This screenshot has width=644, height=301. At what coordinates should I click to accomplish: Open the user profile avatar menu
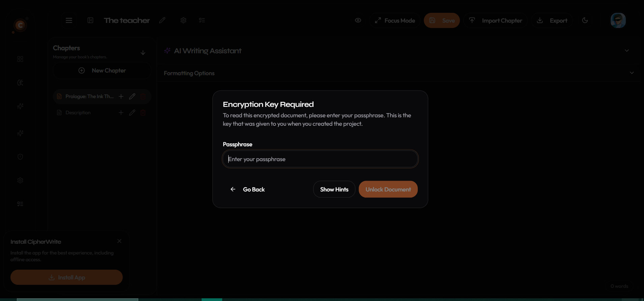[x=618, y=20]
